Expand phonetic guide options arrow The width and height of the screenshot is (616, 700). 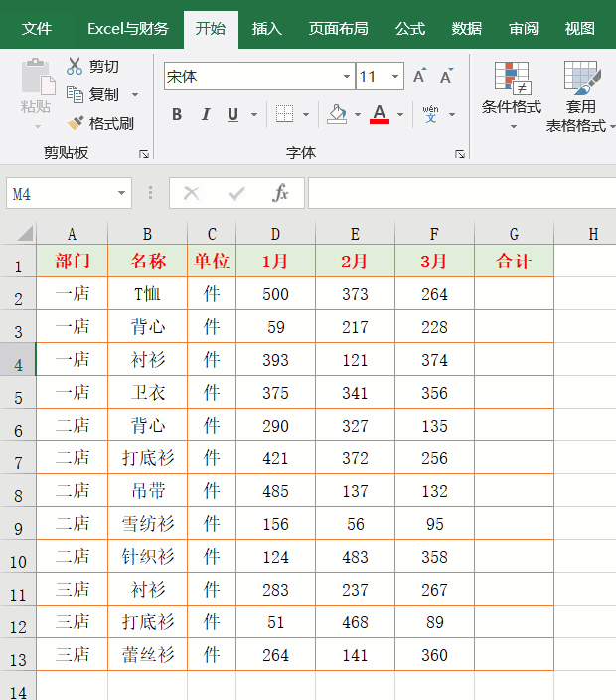point(452,115)
